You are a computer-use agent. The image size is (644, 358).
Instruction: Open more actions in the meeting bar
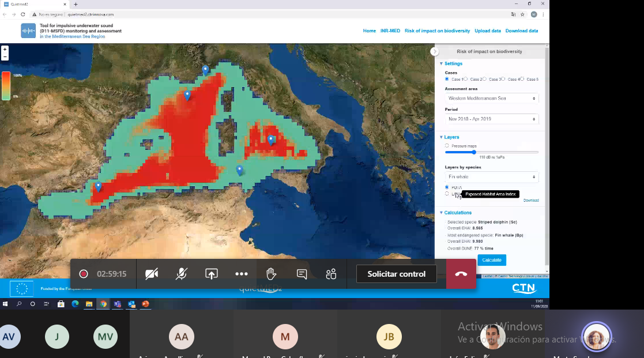[242, 274]
